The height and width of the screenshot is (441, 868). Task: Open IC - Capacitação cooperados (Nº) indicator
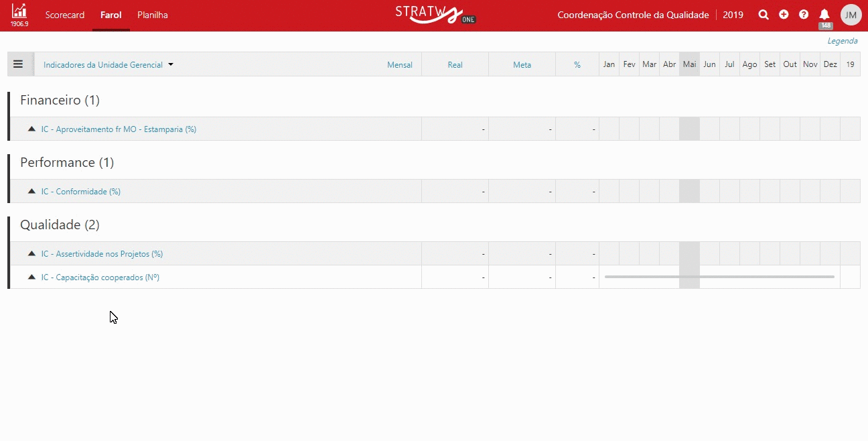click(x=100, y=277)
